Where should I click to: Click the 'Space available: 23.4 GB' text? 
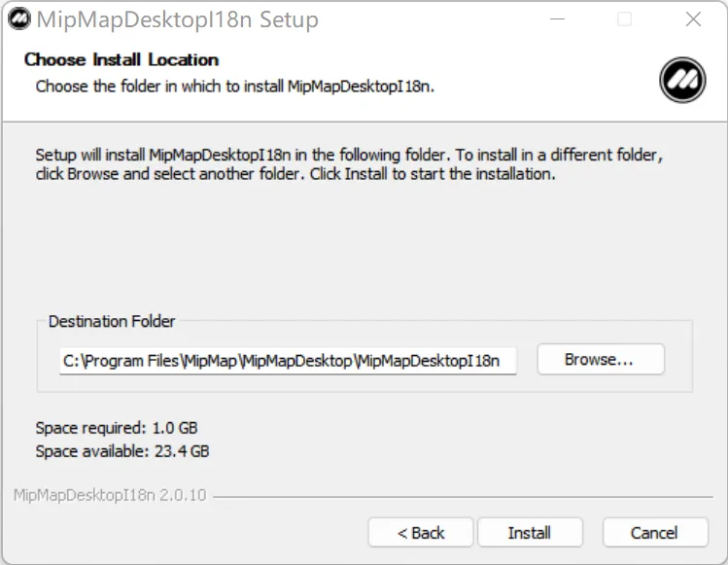click(122, 451)
